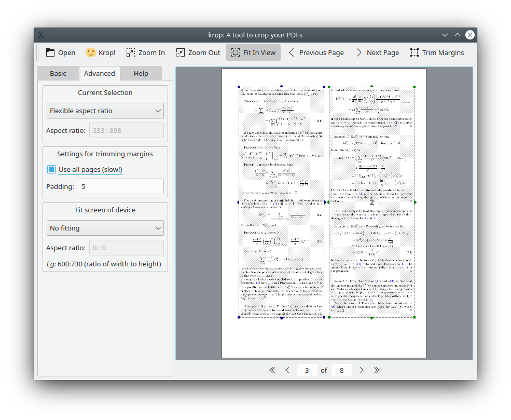511x420 pixels.
Task: Switch to the Basic tab
Action: tap(58, 73)
